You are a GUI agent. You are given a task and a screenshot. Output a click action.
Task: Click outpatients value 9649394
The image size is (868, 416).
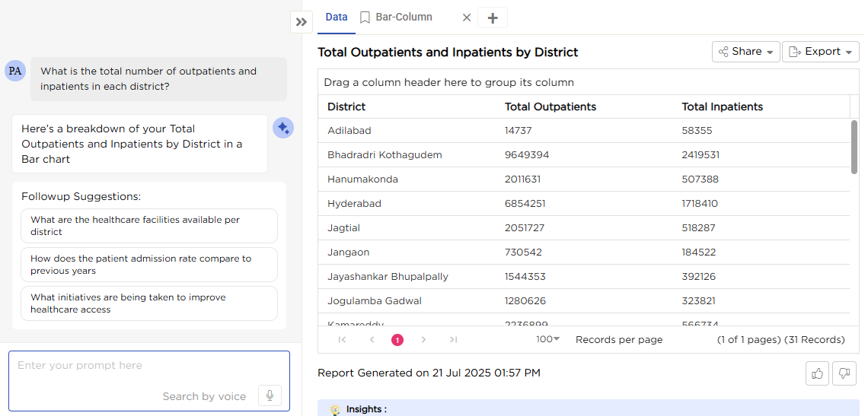pos(527,155)
